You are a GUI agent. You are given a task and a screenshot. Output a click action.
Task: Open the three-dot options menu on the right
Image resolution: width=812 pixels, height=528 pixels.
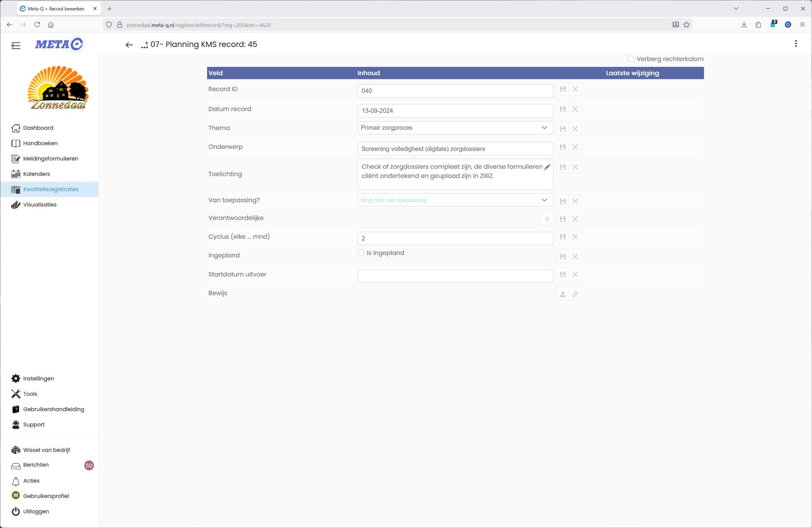coord(796,44)
